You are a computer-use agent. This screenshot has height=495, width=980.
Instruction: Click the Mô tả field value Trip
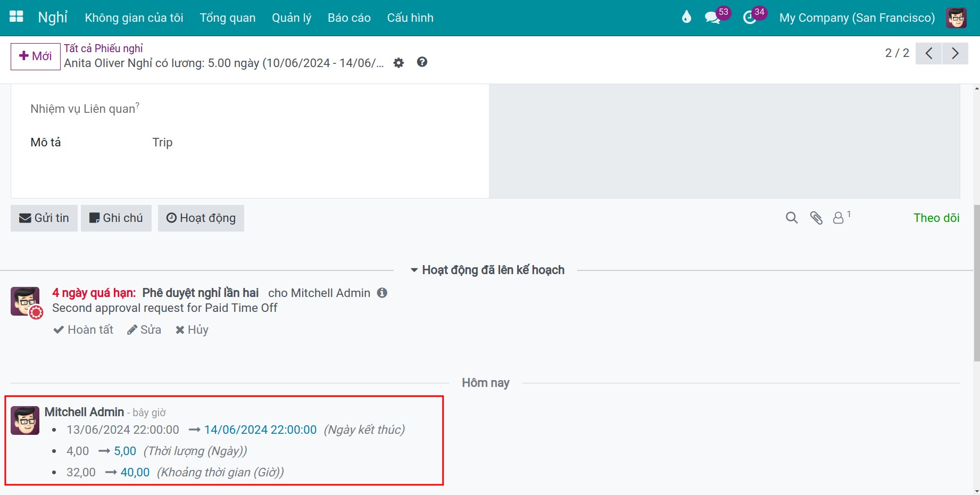(162, 143)
